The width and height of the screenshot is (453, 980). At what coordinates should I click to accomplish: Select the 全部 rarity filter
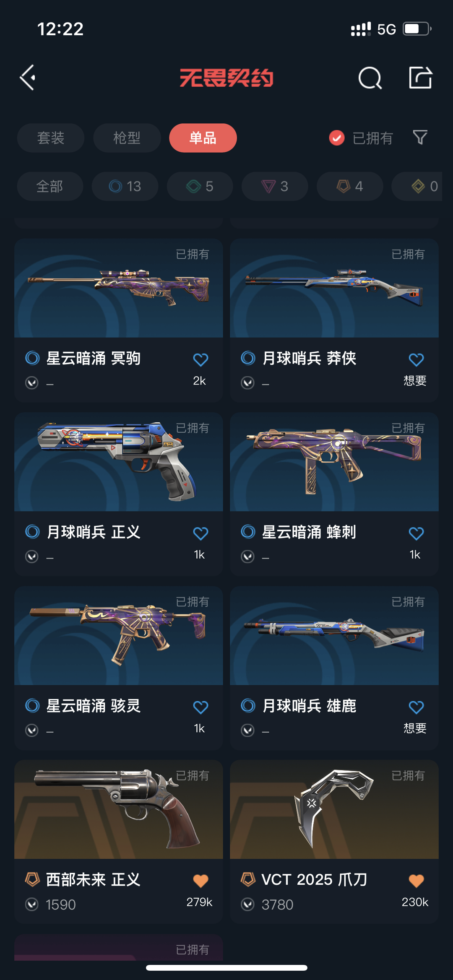pos(50,186)
